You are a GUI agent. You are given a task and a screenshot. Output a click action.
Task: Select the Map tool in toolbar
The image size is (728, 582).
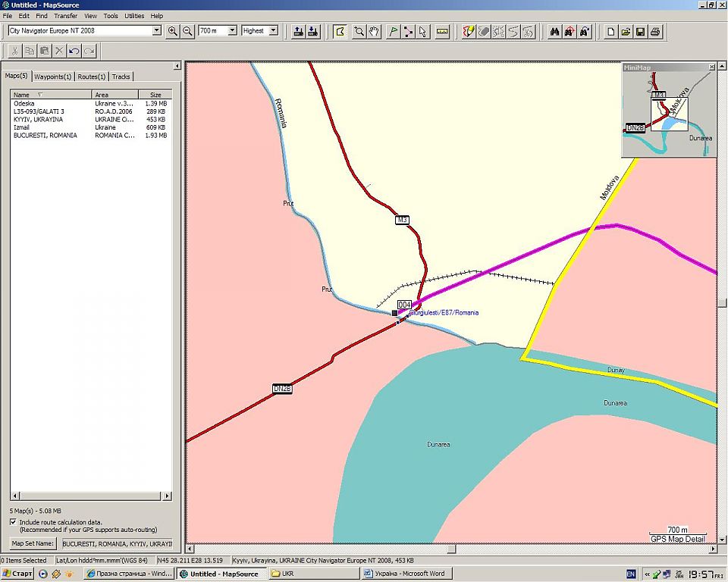(x=340, y=31)
